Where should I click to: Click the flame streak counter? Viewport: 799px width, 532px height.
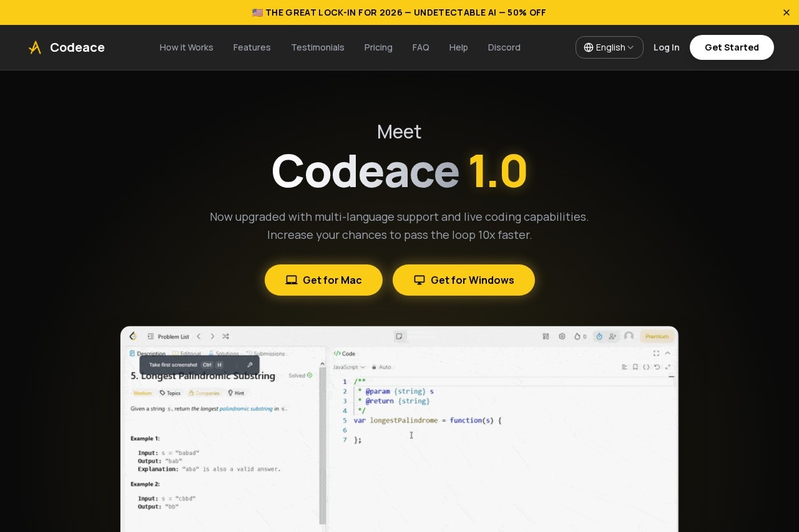coord(577,336)
